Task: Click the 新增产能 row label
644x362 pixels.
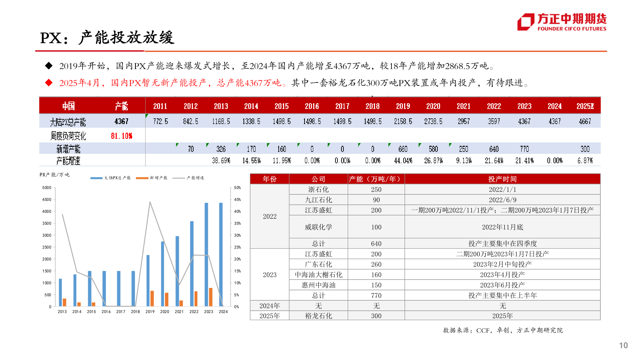Action: click(x=68, y=149)
